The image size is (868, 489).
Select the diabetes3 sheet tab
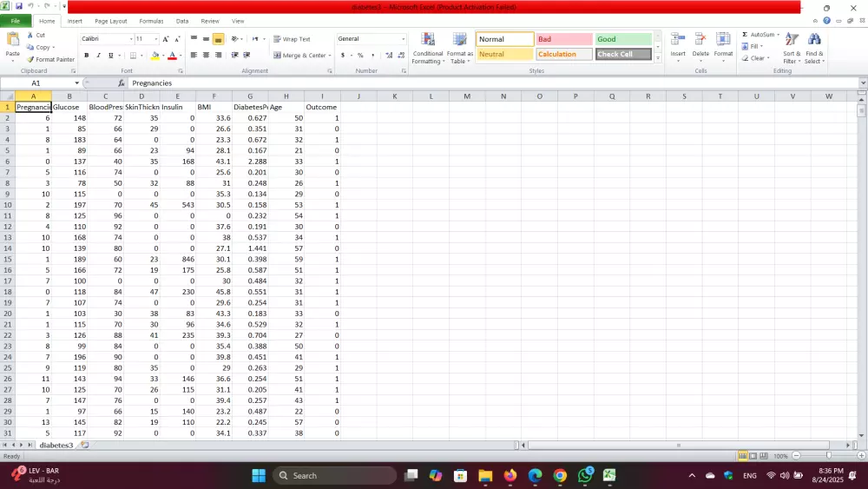click(x=56, y=446)
